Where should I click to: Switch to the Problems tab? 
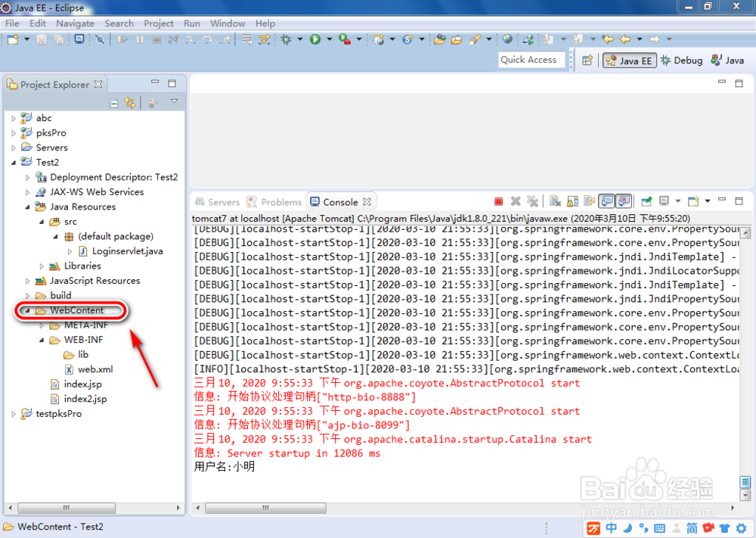274,202
